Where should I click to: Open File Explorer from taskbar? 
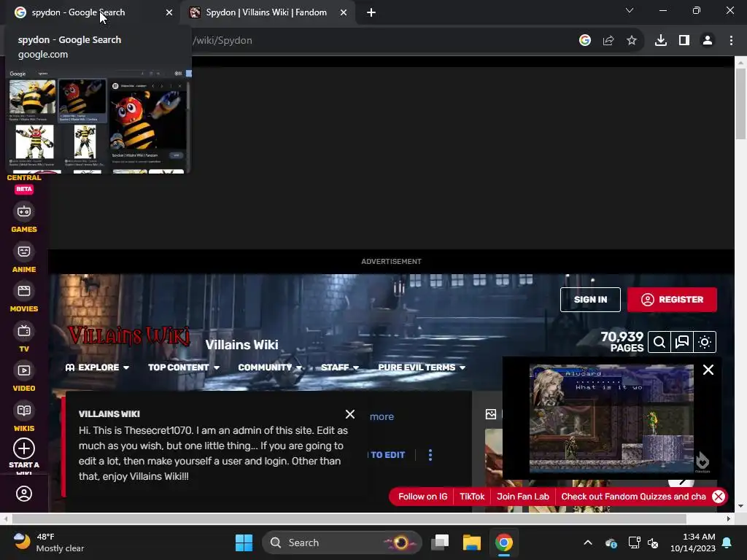coord(472,542)
